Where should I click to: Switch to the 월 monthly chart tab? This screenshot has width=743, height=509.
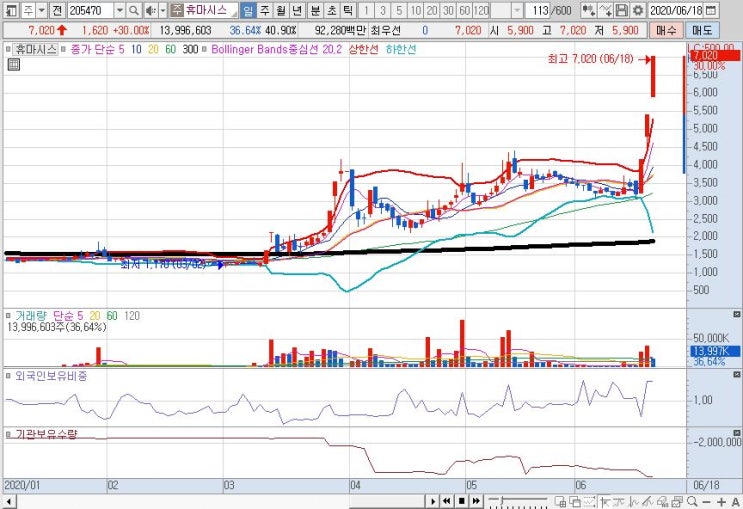(x=281, y=10)
